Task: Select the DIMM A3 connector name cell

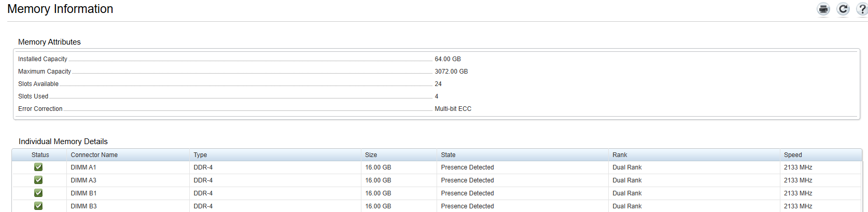Action: (83, 180)
